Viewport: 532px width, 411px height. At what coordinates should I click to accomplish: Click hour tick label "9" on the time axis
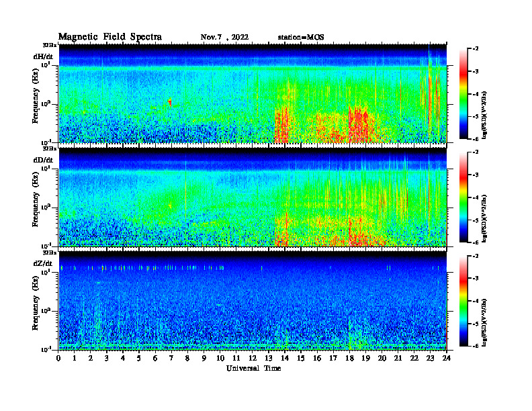point(204,358)
